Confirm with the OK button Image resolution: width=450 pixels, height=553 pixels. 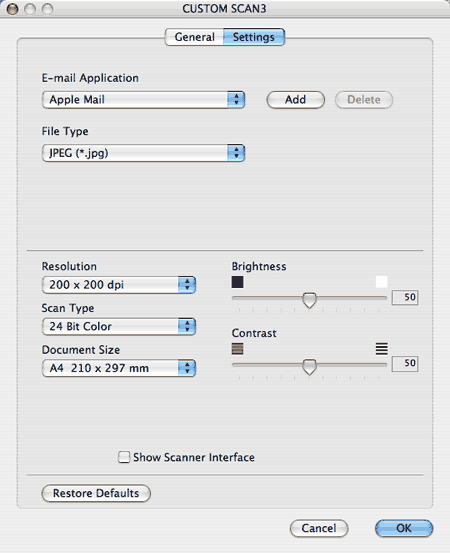click(x=404, y=528)
